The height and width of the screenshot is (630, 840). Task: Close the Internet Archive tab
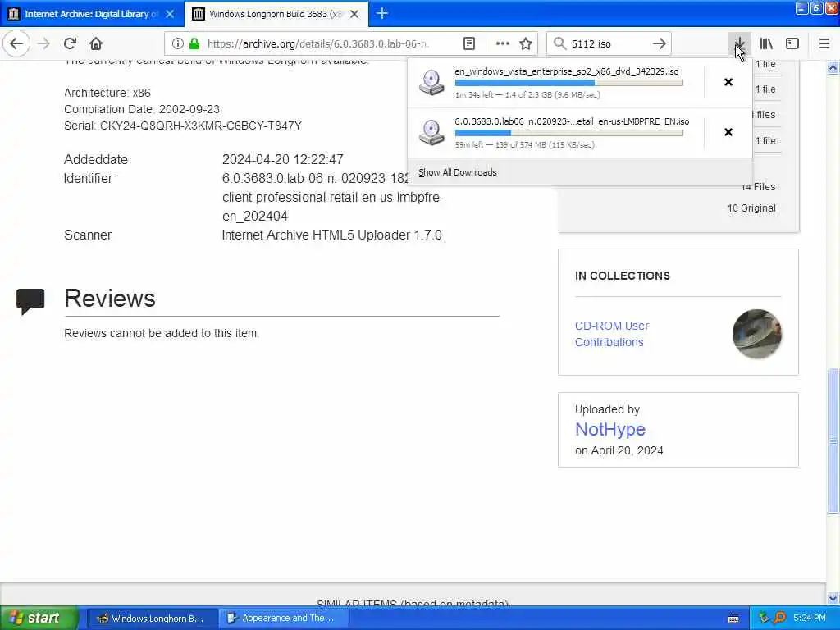[x=170, y=14]
